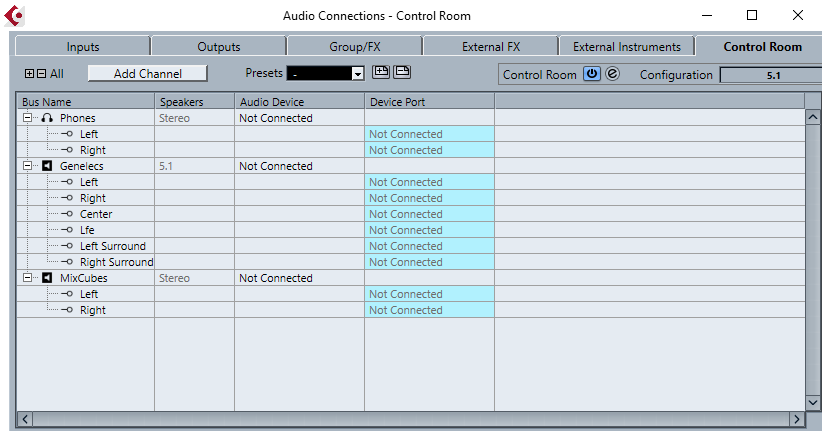Viewport: 822px width, 432px height.
Task: Toggle the round icon beside Control Room power
Action: [612, 74]
